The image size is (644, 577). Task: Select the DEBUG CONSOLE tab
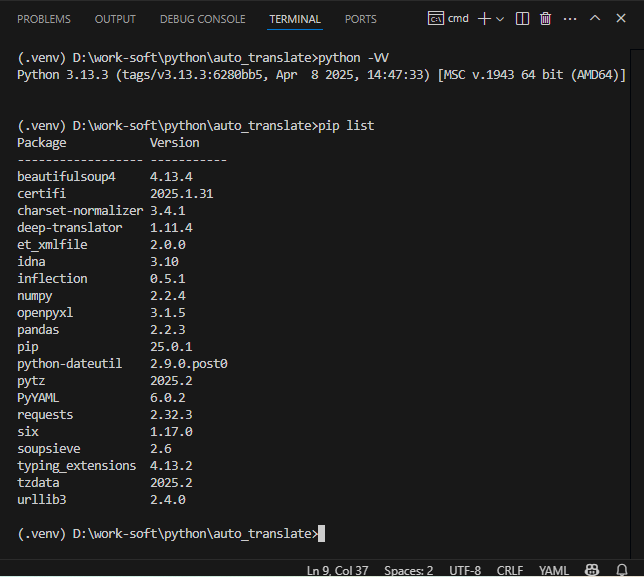point(202,19)
